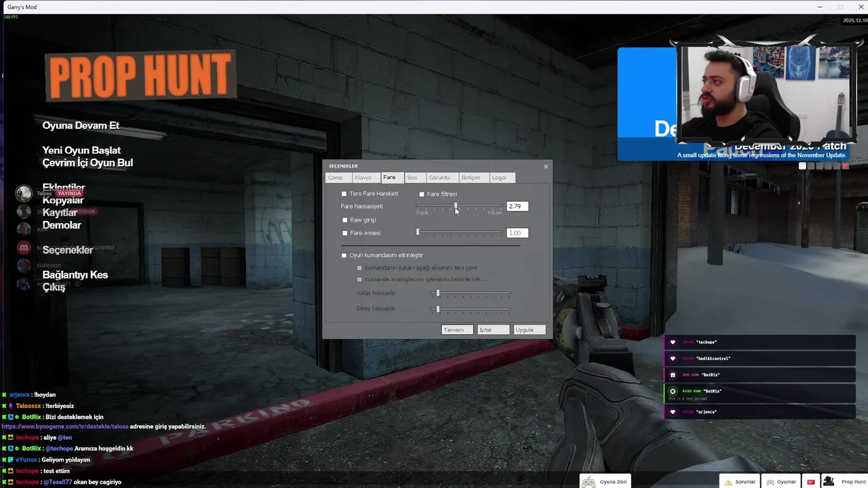Screen dimensions: 868x488
Task: Click the Prop Hunt gamemode icon in bottom bar
Action: 829,481
